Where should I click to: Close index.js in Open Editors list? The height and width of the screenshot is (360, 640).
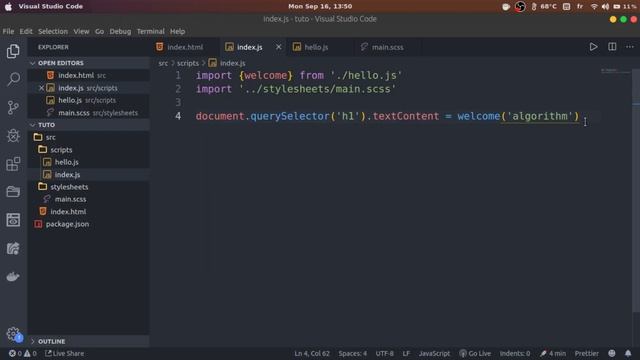pos(41,88)
